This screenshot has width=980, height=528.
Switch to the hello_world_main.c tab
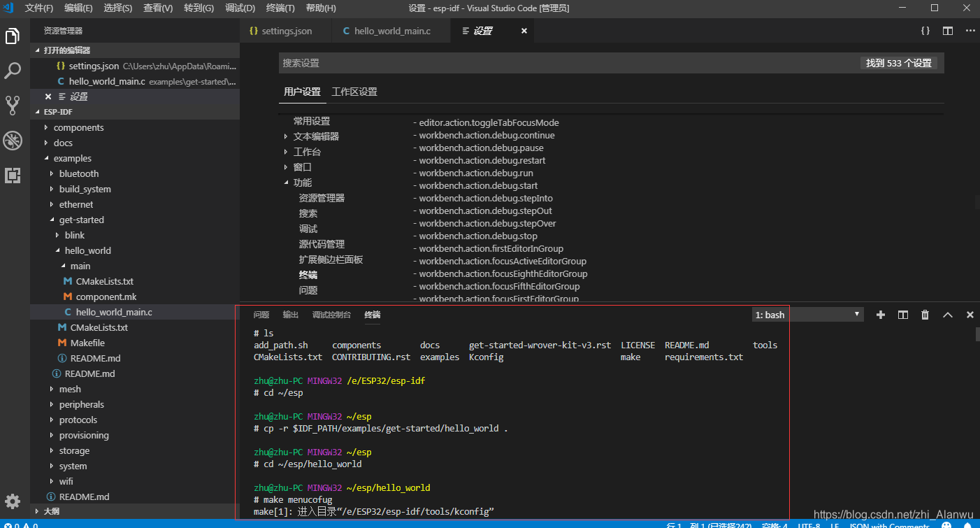click(x=391, y=31)
